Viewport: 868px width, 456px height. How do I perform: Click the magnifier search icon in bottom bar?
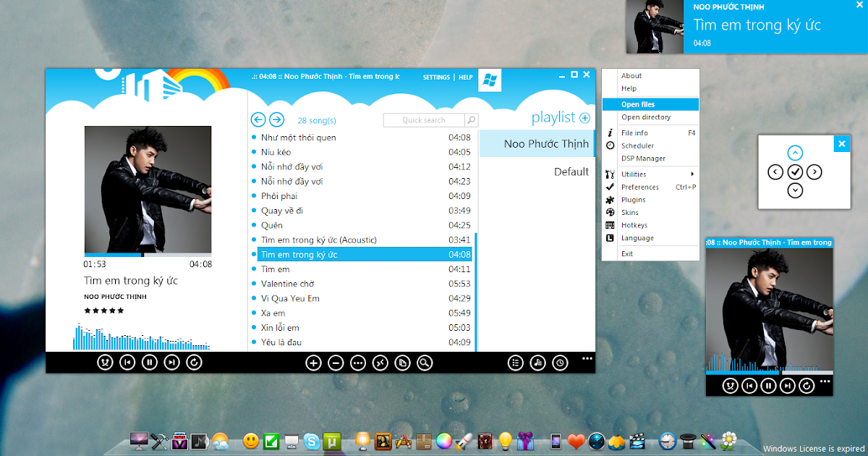[x=425, y=363]
